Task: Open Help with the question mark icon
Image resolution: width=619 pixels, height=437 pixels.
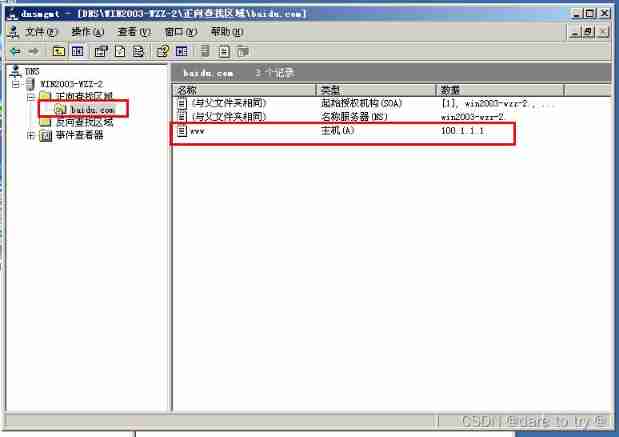Action: click(x=163, y=51)
